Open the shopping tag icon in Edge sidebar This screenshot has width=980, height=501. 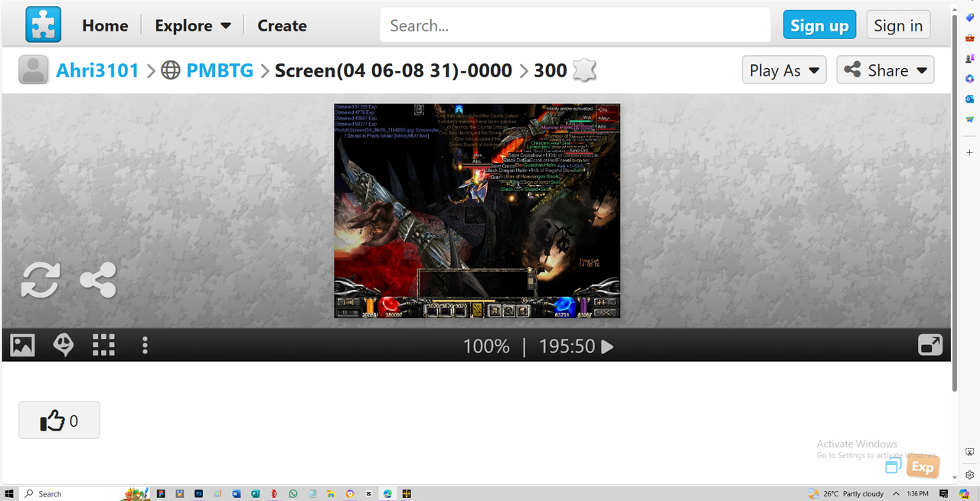tap(970, 18)
